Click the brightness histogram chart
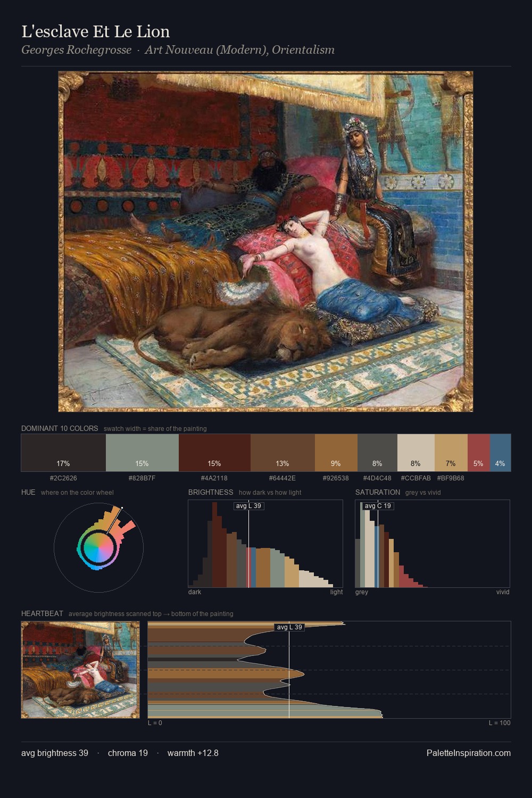The image size is (532, 798). click(265, 544)
